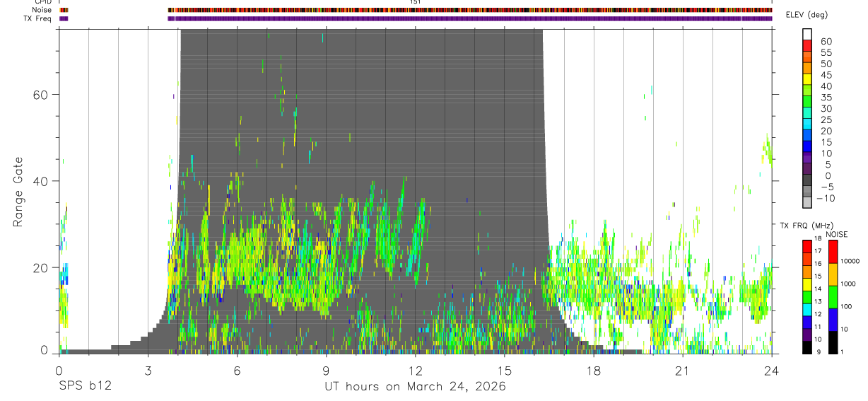The width and height of the screenshot is (868, 401).
Task: Click the 'Noise' row label at top
Action: tap(42, 10)
